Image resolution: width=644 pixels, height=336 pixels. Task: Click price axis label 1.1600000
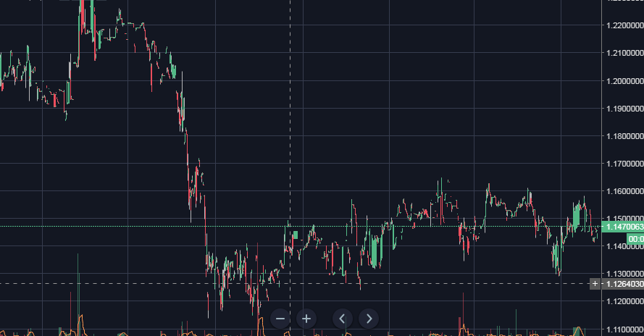click(x=624, y=191)
